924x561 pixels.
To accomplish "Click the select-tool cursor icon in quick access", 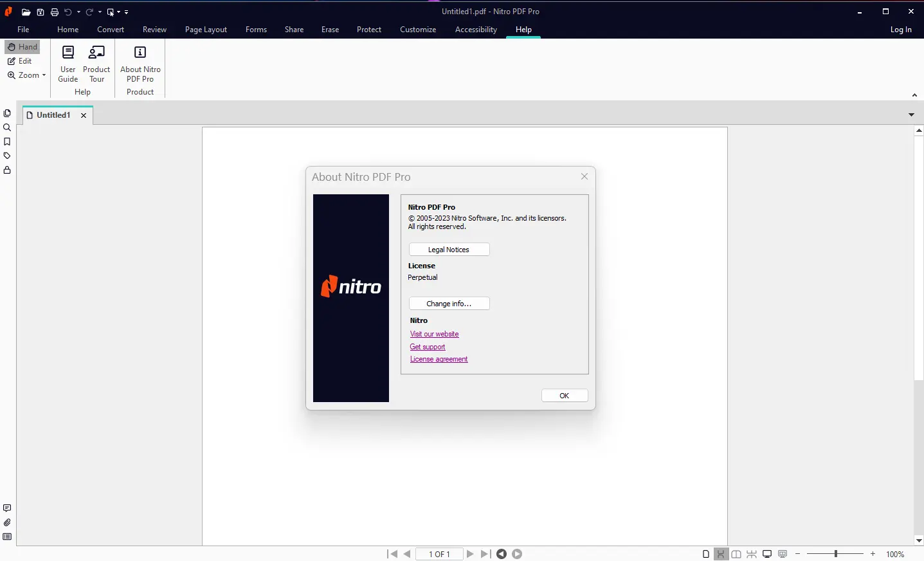I will click(111, 12).
